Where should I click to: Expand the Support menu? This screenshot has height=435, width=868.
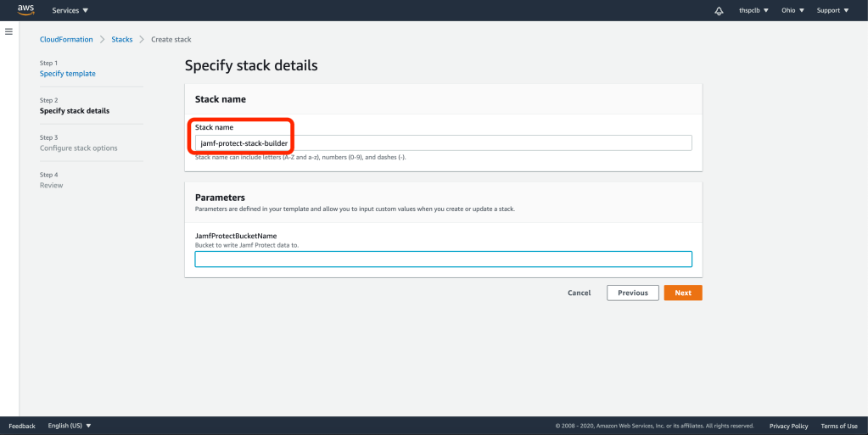point(832,11)
